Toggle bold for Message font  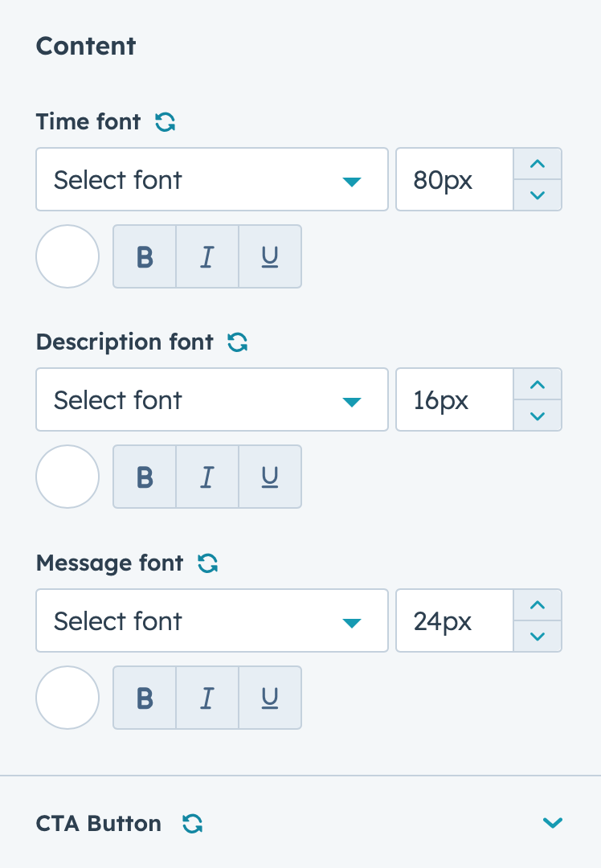tap(145, 698)
